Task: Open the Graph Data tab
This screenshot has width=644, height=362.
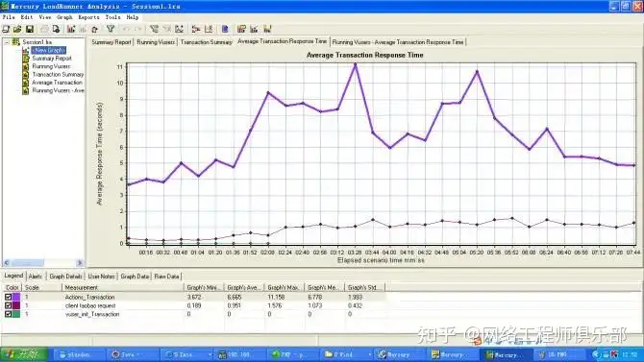Action: coord(135,277)
